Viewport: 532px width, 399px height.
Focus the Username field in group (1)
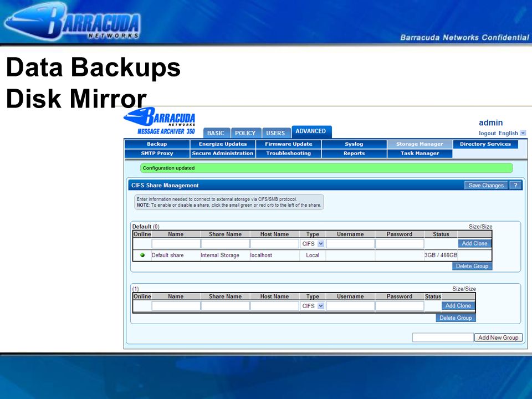click(350, 306)
